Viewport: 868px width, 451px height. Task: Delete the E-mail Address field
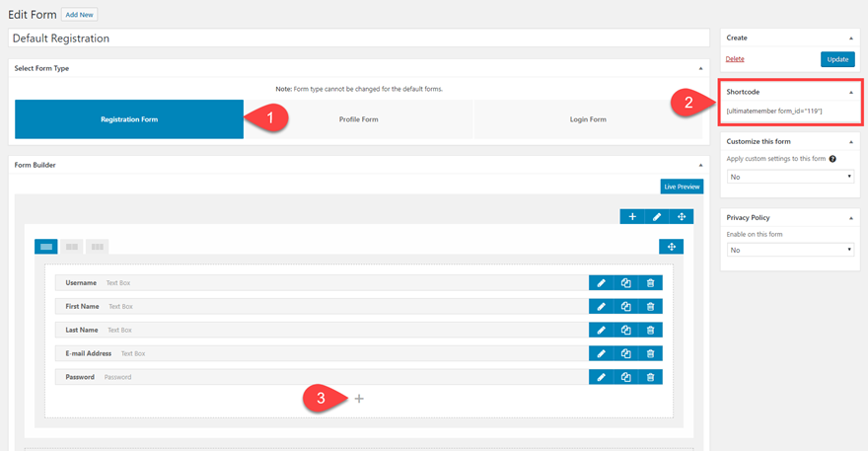tap(650, 353)
